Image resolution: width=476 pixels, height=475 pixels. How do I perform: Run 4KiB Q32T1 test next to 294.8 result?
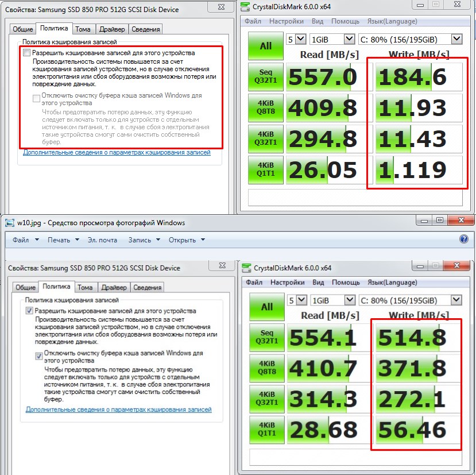[x=266, y=138]
